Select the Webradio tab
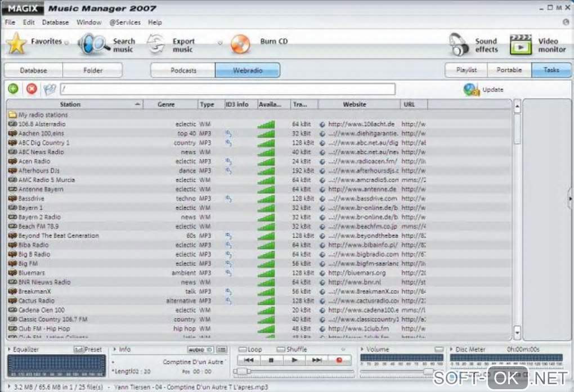This screenshot has width=574, height=392. tap(248, 70)
